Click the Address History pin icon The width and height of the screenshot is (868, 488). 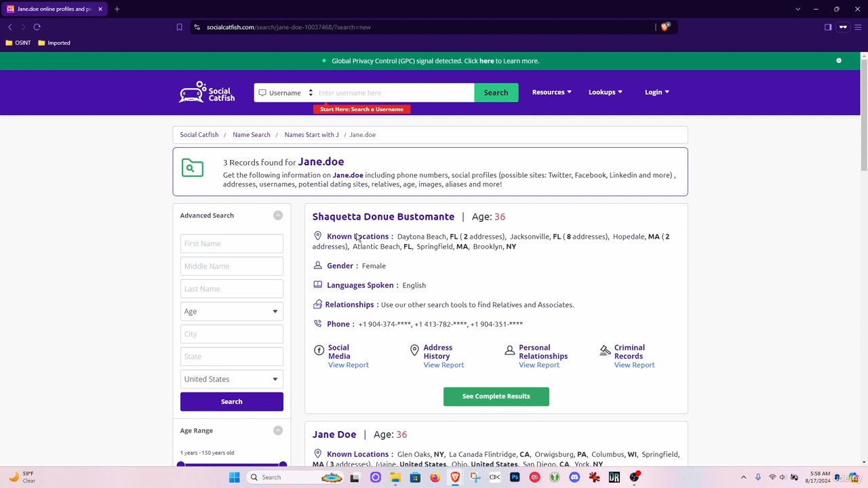414,350
